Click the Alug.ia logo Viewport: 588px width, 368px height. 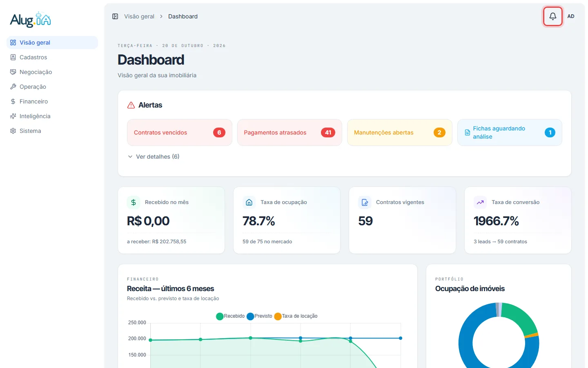[x=31, y=20]
